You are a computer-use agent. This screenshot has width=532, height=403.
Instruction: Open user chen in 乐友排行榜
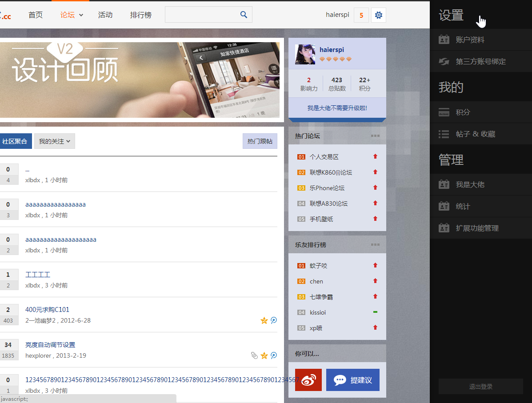[x=316, y=281]
